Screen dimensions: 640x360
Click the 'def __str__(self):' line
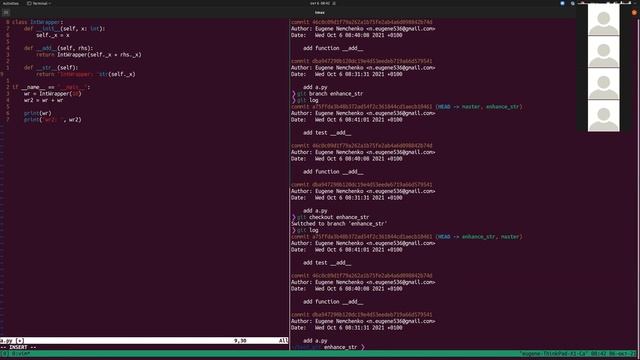51,68
